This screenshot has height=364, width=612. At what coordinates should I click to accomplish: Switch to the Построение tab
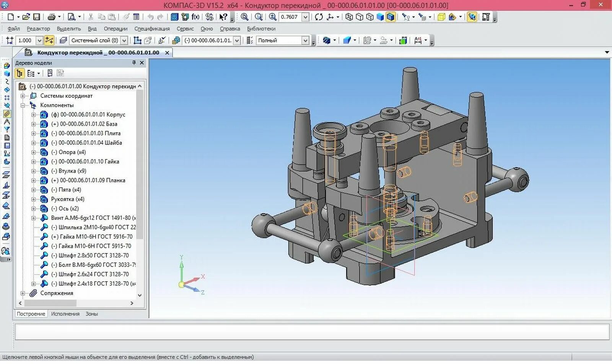point(31,314)
